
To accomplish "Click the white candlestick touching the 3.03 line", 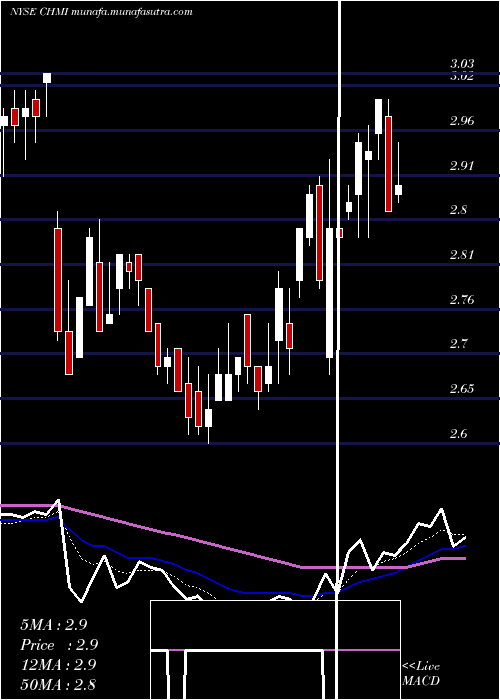I will (x=47, y=78).
